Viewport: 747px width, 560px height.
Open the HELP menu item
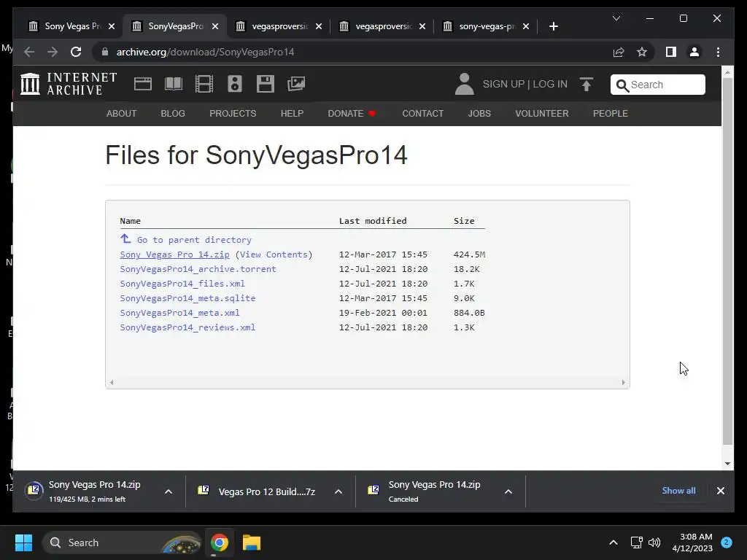(292, 113)
